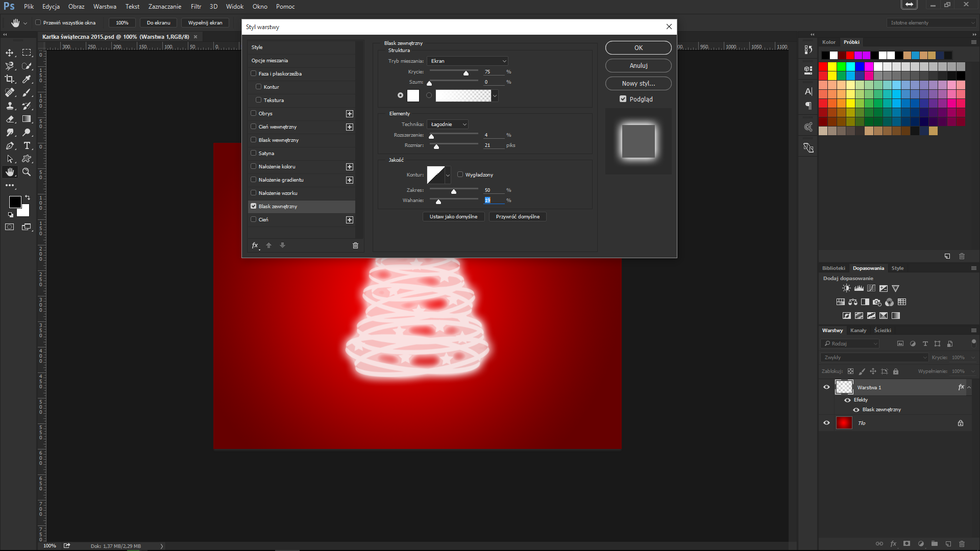The image size is (980, 551).
Task: Select the Type text tool
Action: tap(27, 146)
